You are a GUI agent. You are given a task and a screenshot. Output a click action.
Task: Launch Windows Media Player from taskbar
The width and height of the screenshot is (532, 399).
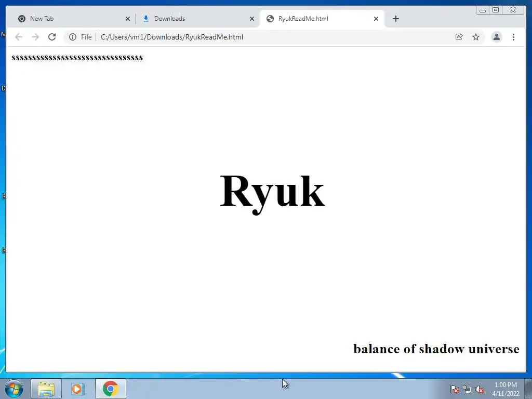point(77,389)
